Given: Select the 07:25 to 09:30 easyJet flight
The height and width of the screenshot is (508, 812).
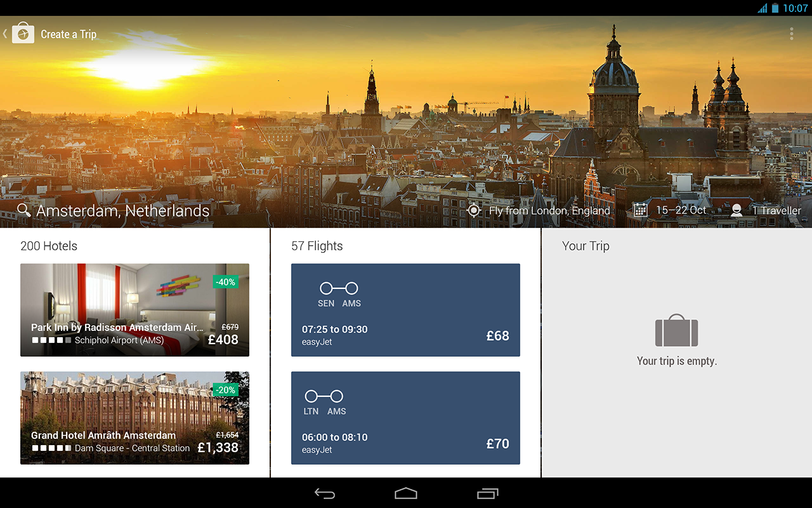Looking at the screenshot, I should (405, 310).
